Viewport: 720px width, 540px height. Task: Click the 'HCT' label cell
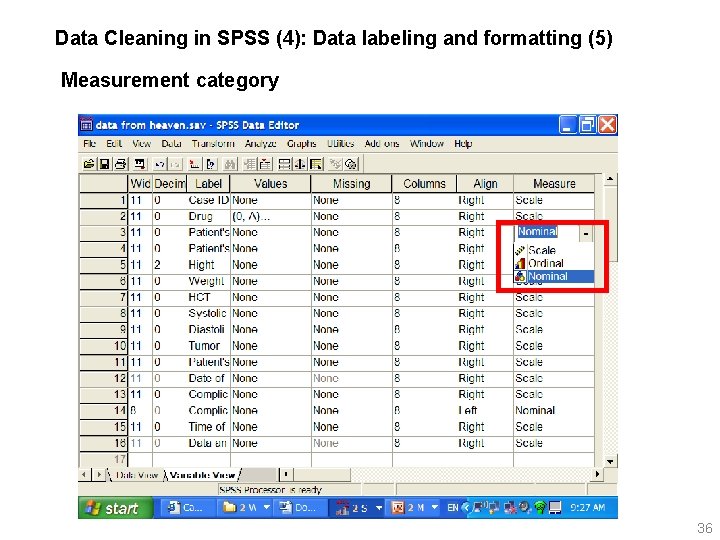click(208, 297)
